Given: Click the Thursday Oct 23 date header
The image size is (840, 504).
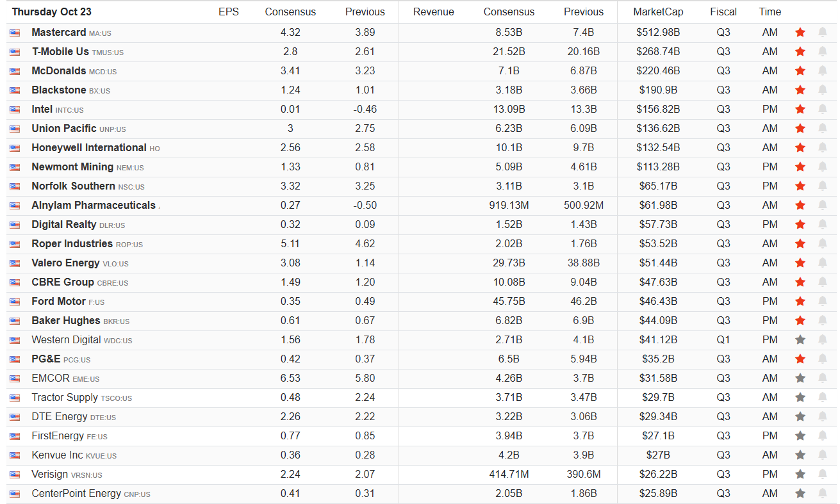Looking at the screenshot, I should 51,12.
